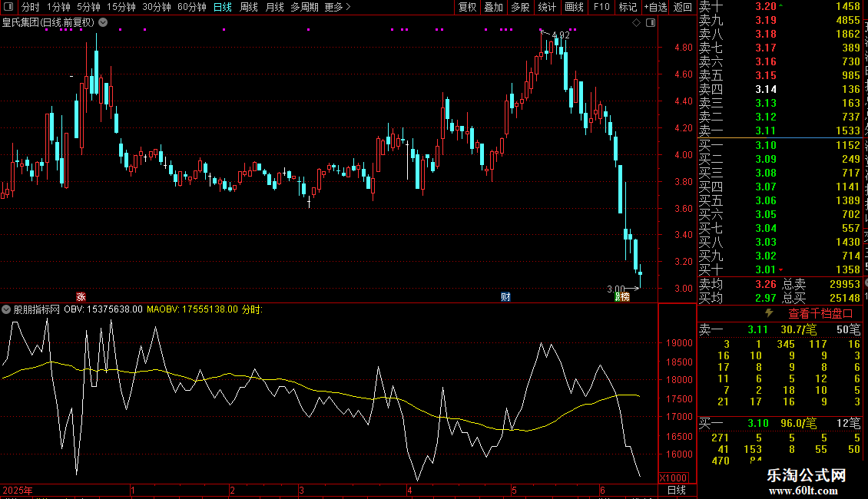
Task: Click the 4.92 high price annotation
Action: click(561, 35)
